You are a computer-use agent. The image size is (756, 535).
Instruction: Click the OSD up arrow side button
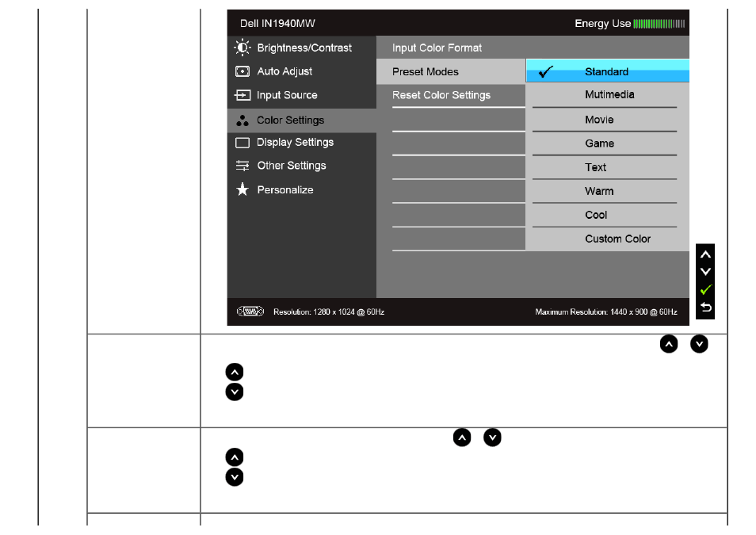pyautogui.click(x=705, y=254)
